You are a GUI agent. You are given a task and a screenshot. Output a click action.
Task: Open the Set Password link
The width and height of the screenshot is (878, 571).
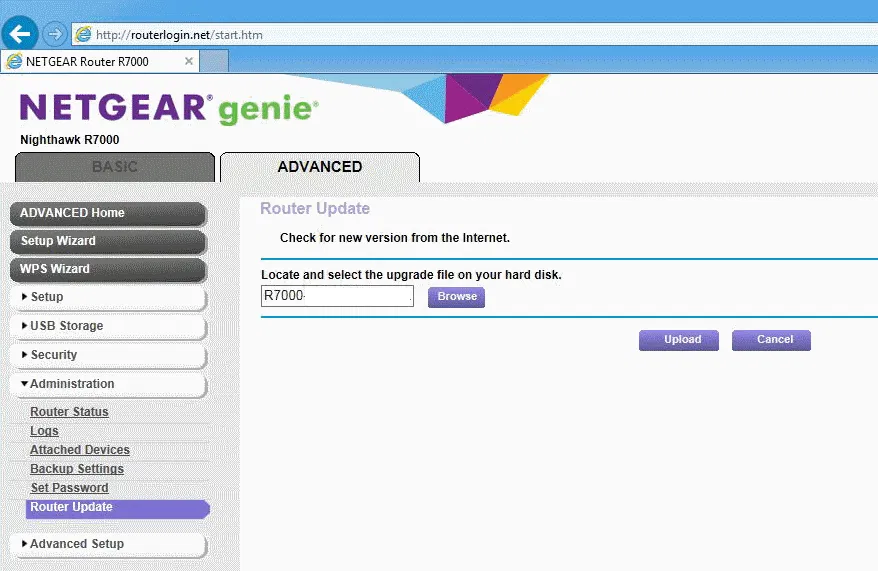tap(69, 488)
